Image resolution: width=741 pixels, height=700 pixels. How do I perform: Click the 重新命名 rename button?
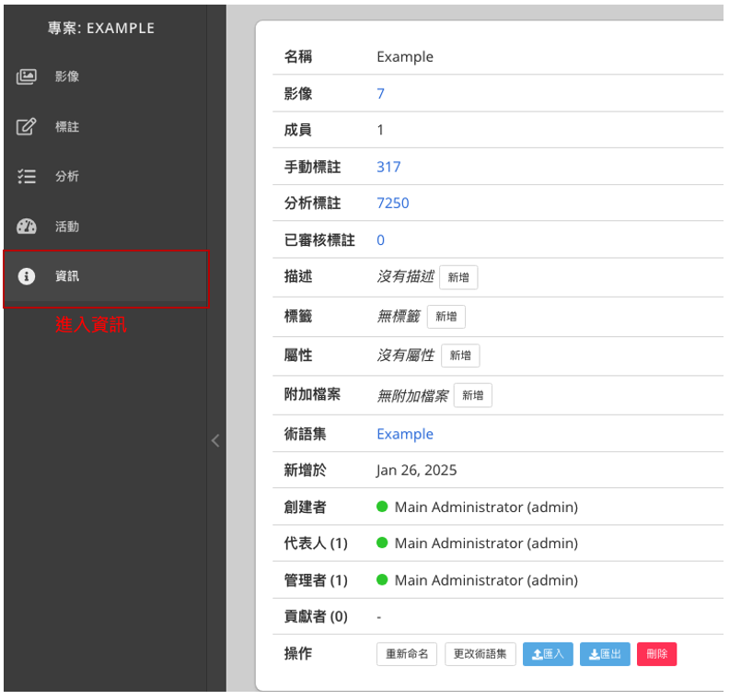coord(407,654)
